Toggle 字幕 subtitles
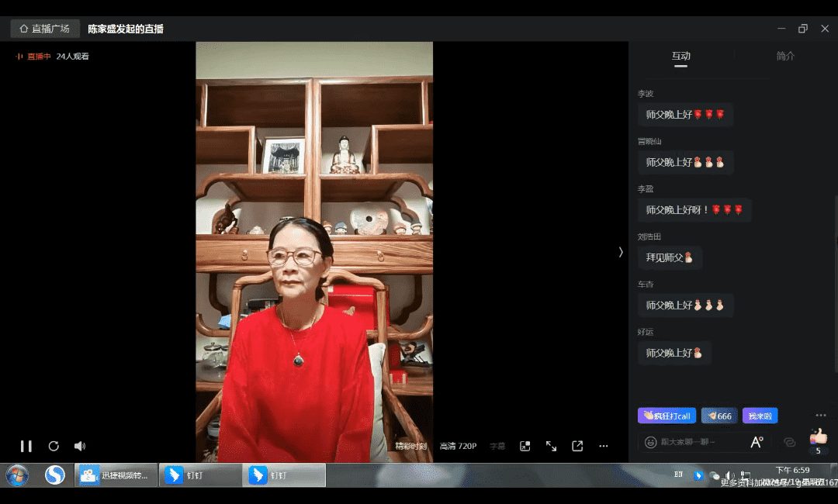 tap(497, 446)
